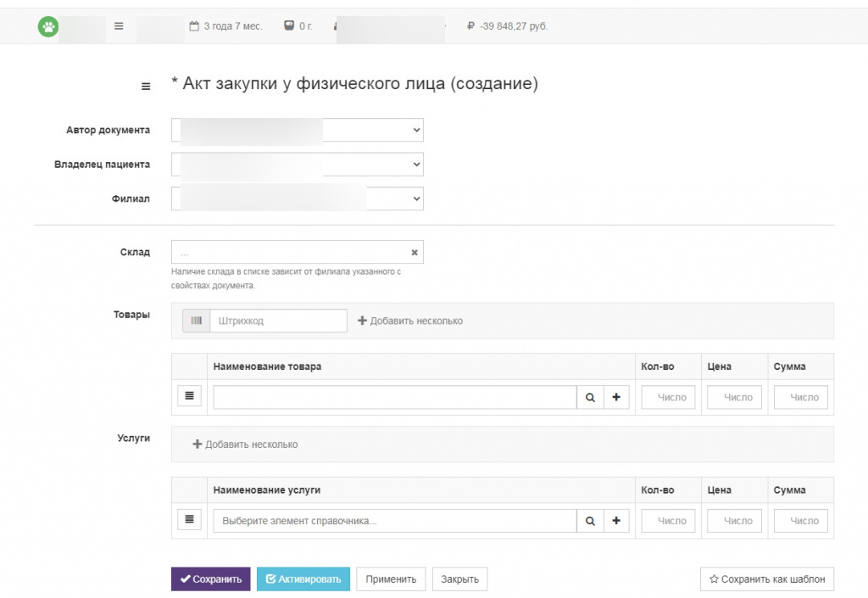Click Наименование услуги column header
This screenshot has height=598, width=868.
click(x=267, y=490)
